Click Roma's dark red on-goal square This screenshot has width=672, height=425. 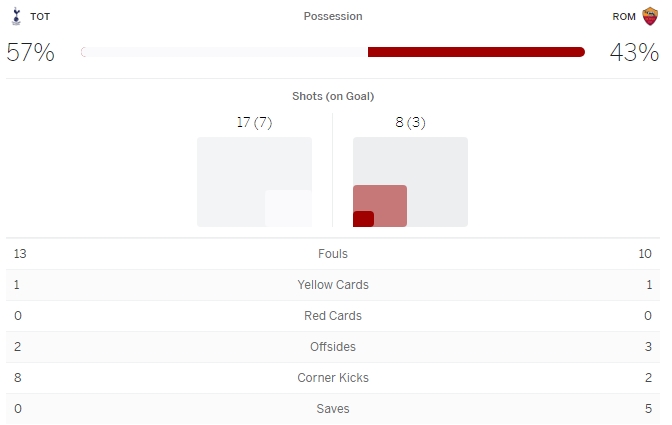[x=363, y=219]
